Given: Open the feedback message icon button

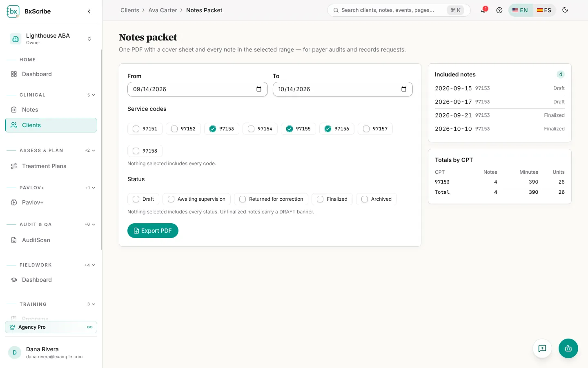Looking at the screenshot, I should 542,348.
